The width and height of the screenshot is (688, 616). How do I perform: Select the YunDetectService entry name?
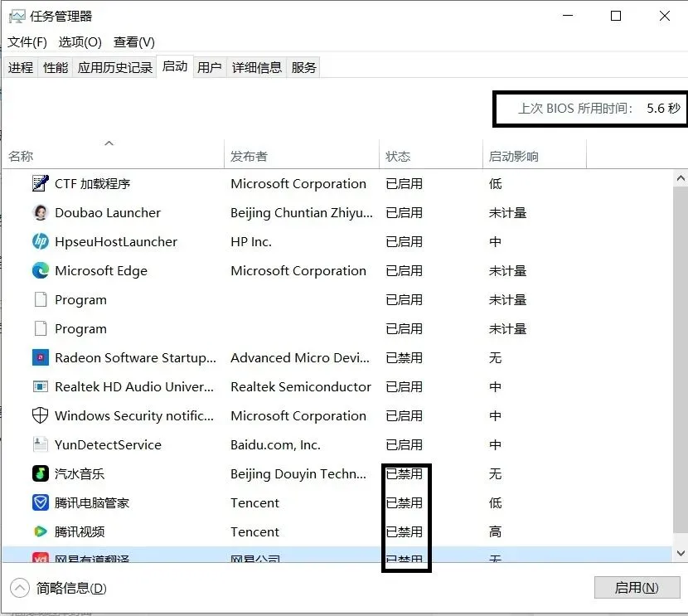108,444
